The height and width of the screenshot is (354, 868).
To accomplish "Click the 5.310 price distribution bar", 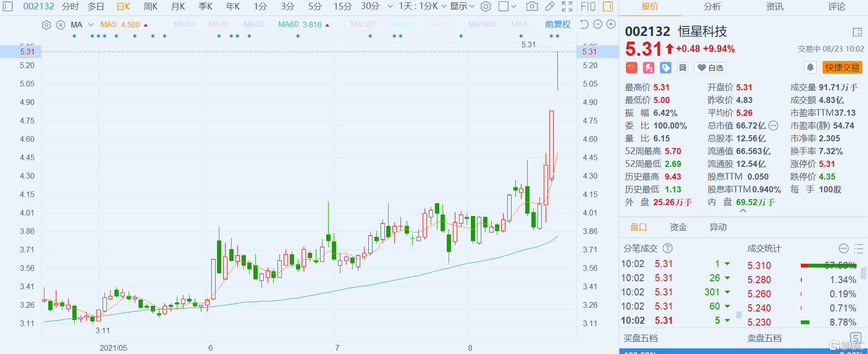I will tap(828, 266).
